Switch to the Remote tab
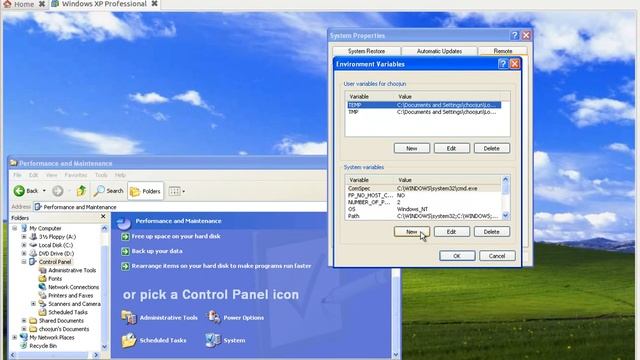640x360 pixels. 503,51
